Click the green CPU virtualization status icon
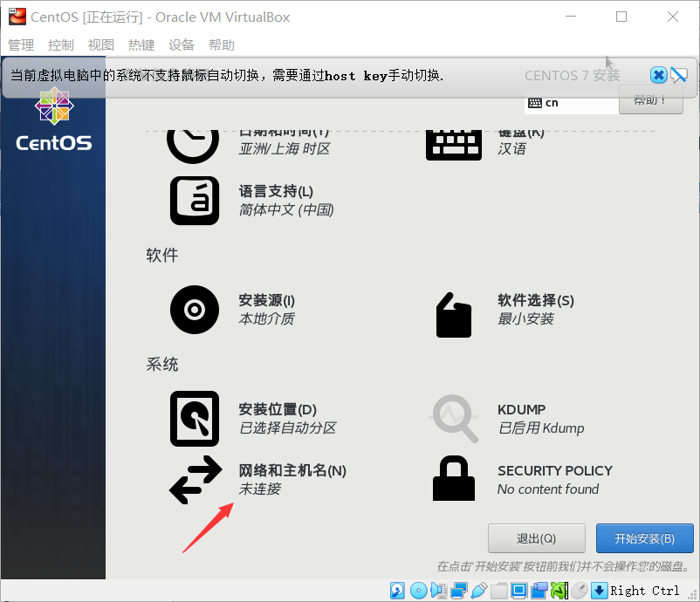This screenshot has width=700, height=602. click(x=559, y=591)
